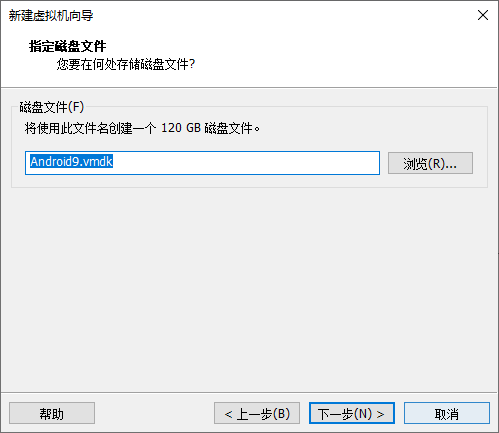
Task: Go to next step with 下一步(N)
Action: (352, 413)
